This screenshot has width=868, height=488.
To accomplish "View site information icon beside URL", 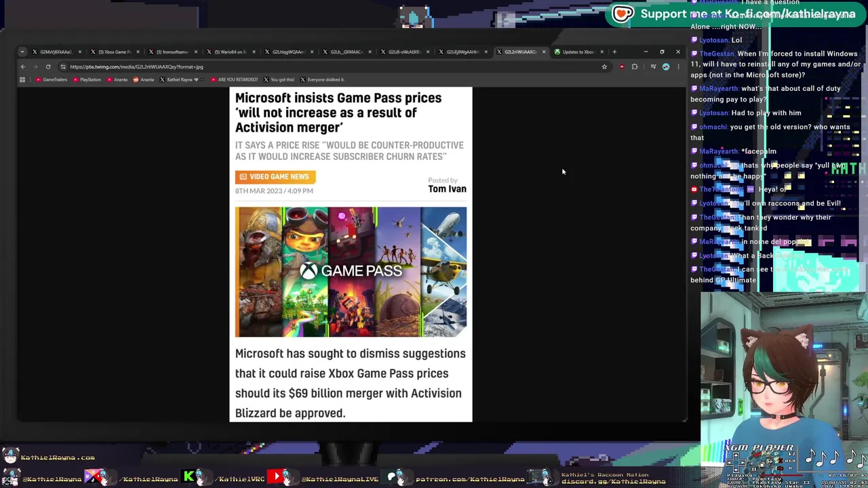I will [x=63, y=66].
